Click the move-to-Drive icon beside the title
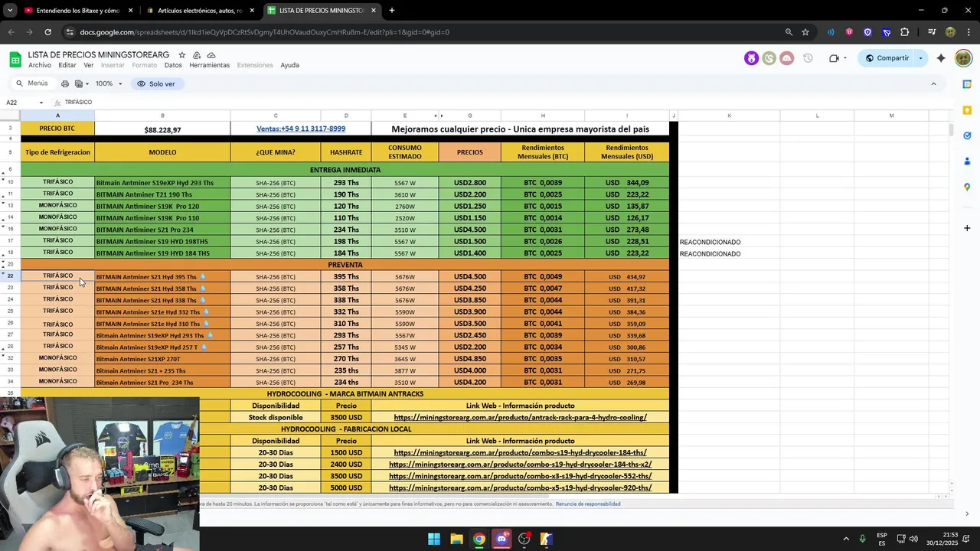This screenshot has width=980, height=551. pyautogui.click(x=197, y=55)
